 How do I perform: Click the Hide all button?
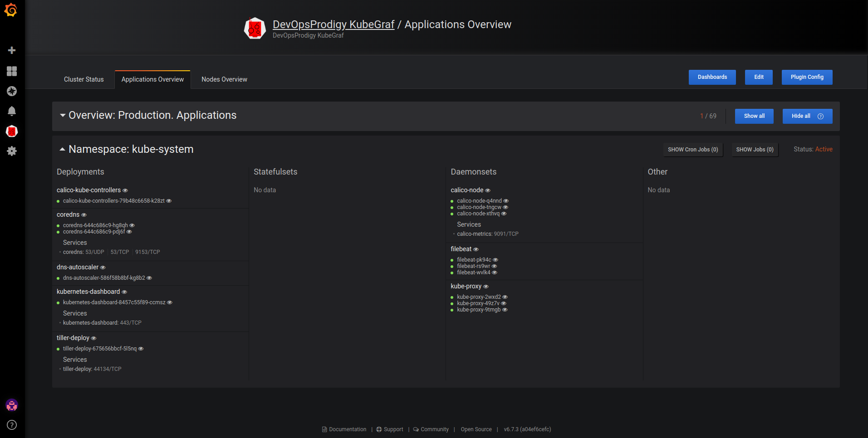point(808,116)
